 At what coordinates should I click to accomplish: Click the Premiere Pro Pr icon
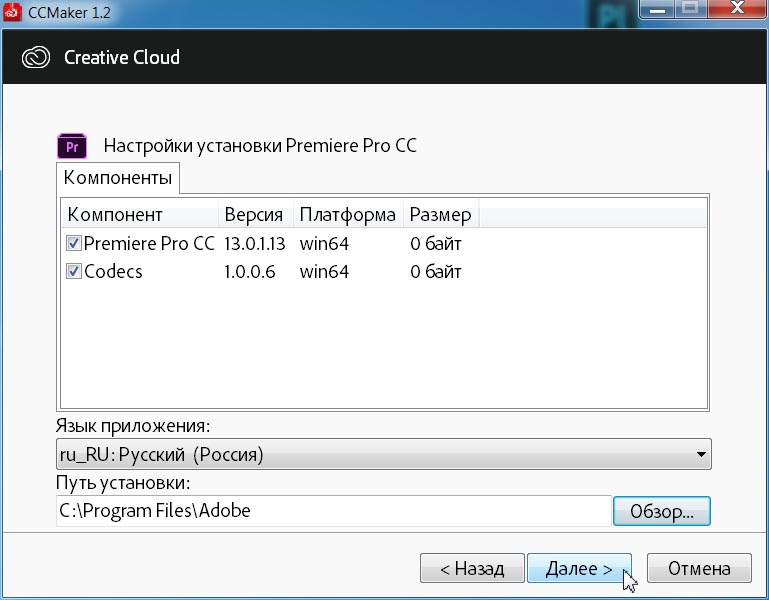72,146
